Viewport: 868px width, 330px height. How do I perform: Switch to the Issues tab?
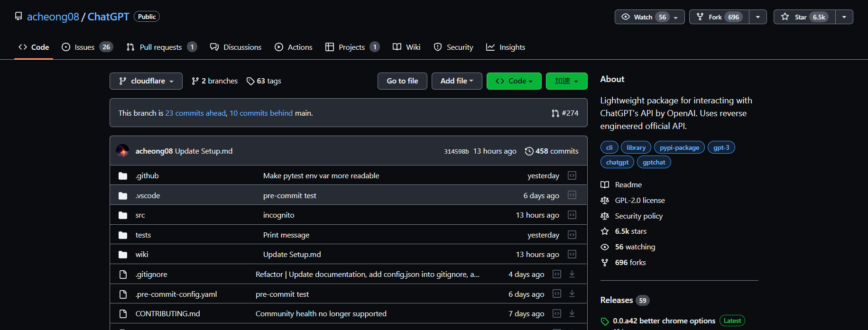point(84,47)
